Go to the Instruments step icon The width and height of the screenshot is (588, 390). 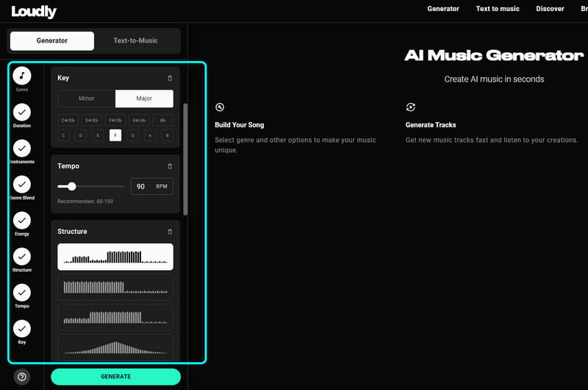(22, 148)
